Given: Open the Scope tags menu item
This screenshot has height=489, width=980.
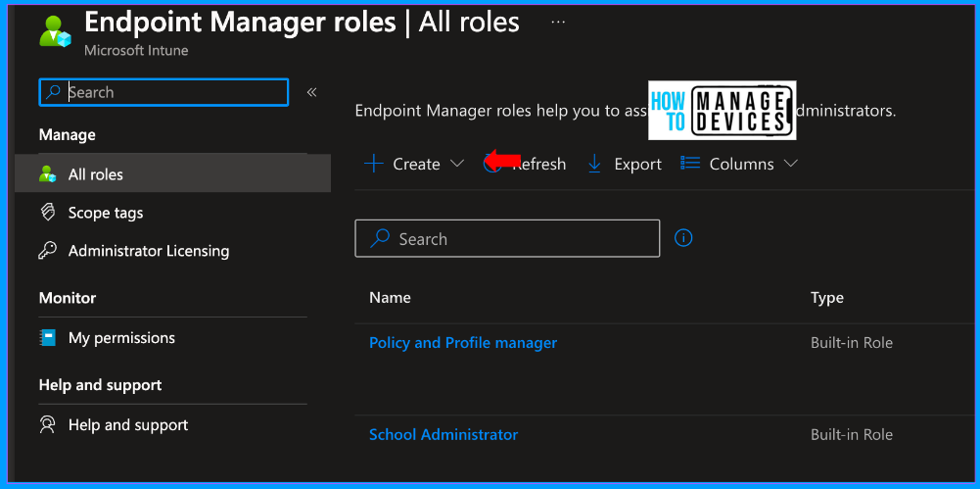Looking at the screenshot, I should click(172, 213).
